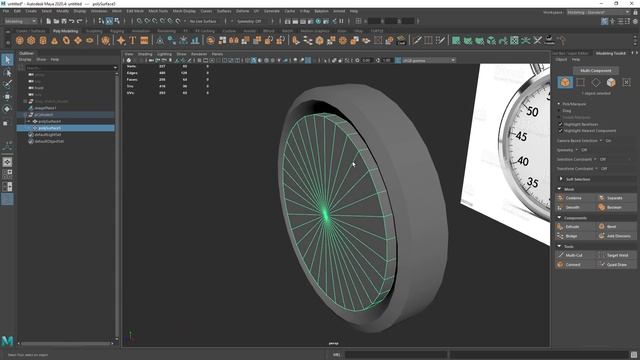Open the Shading menu in viewport panel

coord(145,54)
